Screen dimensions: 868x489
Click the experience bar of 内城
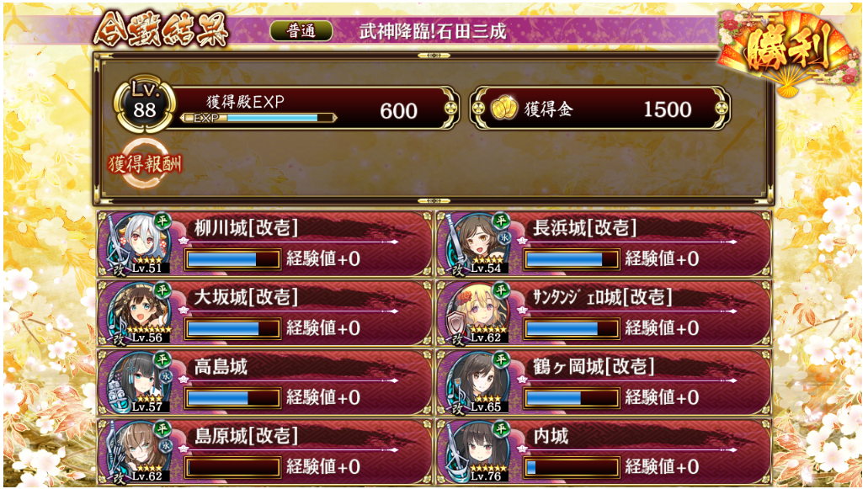[x=572, y=467]
